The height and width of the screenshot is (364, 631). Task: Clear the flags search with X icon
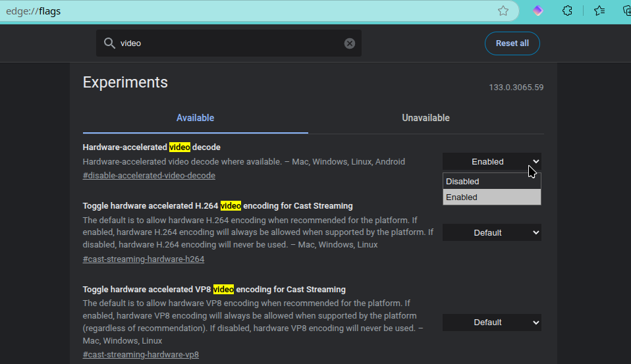pyautogui.click(x=350, y=43)
